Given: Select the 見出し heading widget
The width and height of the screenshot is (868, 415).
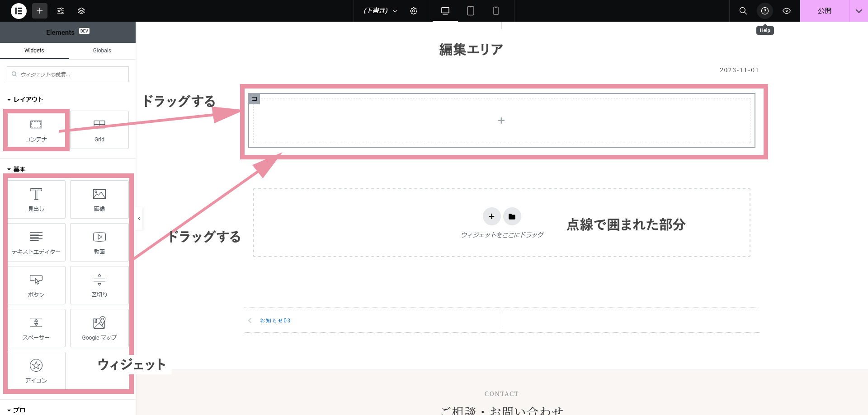Looking at the screenshot, I should pyautogui.click(x=36, y=199).
